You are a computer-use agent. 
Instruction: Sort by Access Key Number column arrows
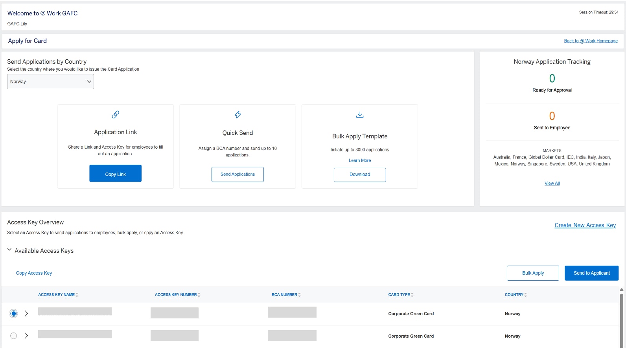tap(199, 295)
